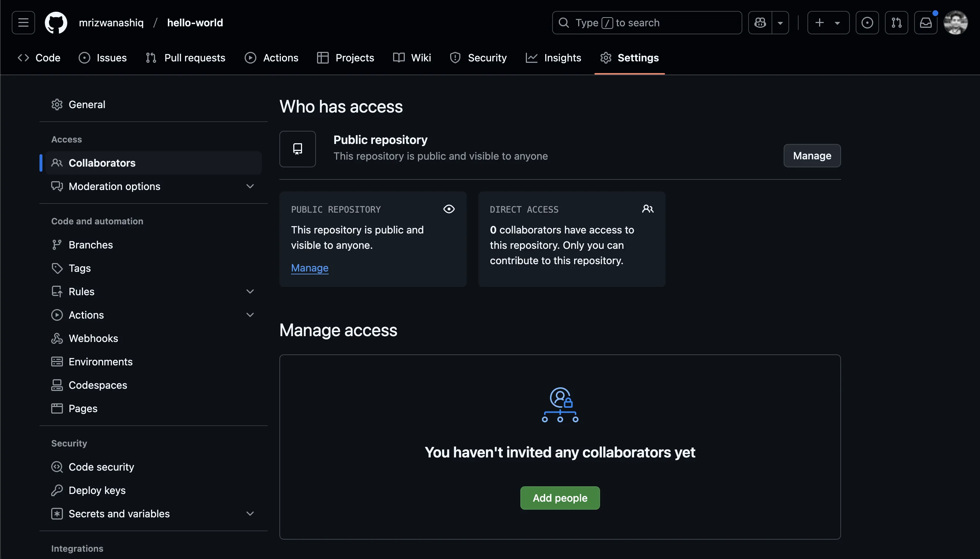The image size is (980, 559).
Task: Open the hello-world repository link
Action: tap(195, 23)
